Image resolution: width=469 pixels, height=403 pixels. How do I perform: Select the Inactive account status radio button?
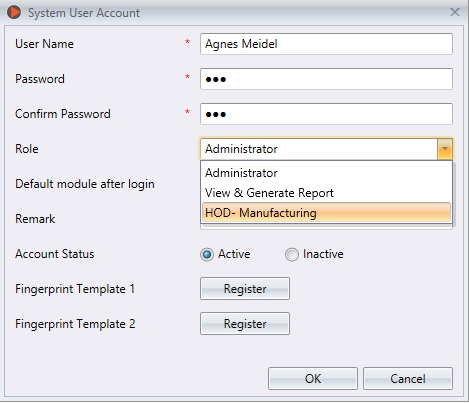pyautogui.click(x=292, y=255)
